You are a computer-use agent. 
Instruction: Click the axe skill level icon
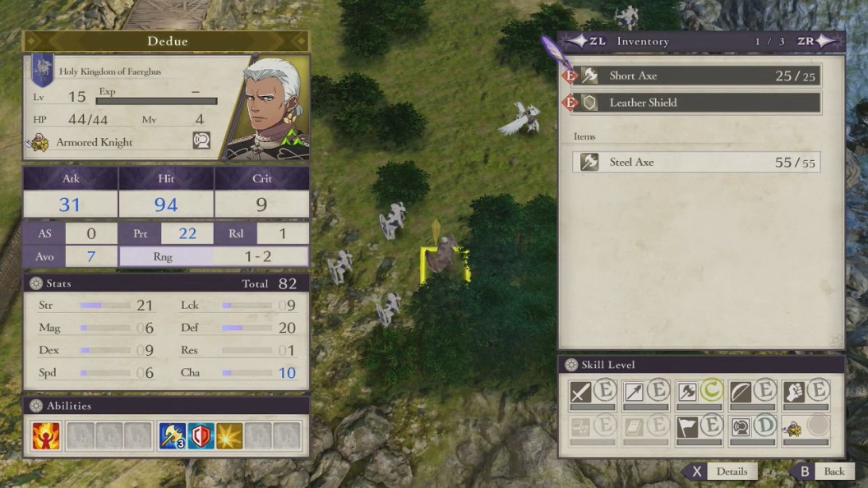[x=687, y=392]
